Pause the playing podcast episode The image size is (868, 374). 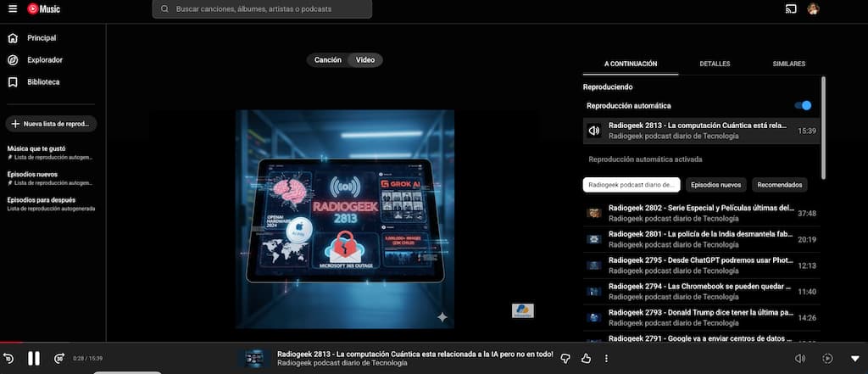coord(34,358)
